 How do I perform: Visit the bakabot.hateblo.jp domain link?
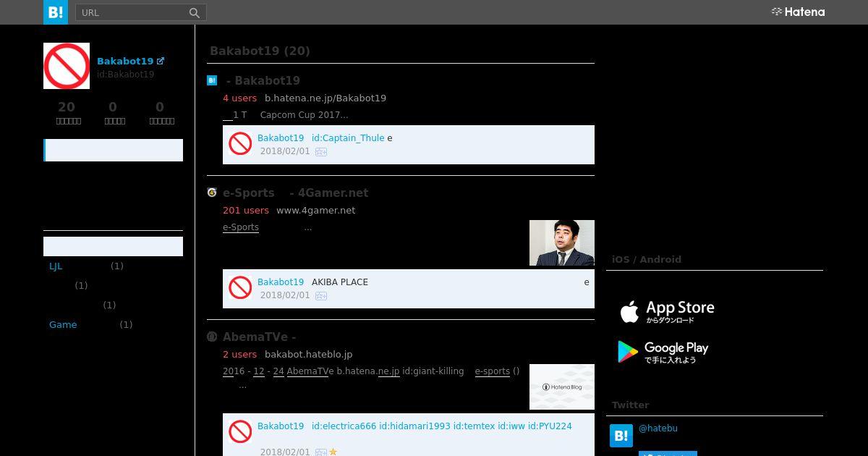tap(309, 354)
